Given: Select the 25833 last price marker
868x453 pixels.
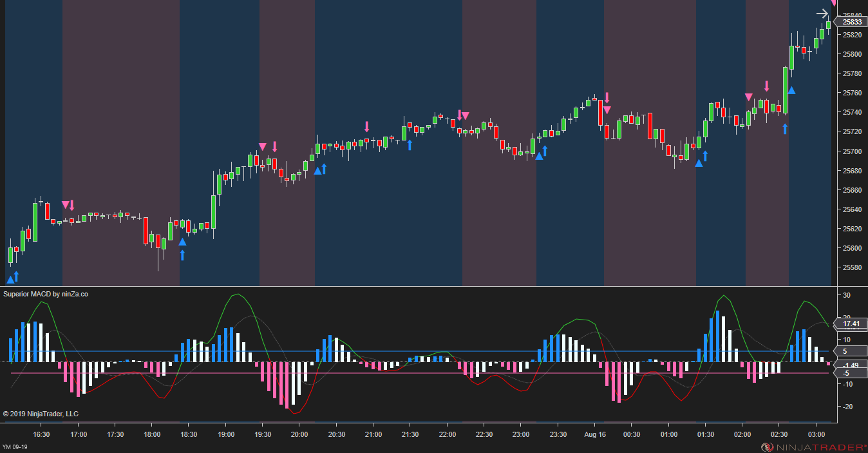Looking at the screenshot, I should [x=852, y=21].
